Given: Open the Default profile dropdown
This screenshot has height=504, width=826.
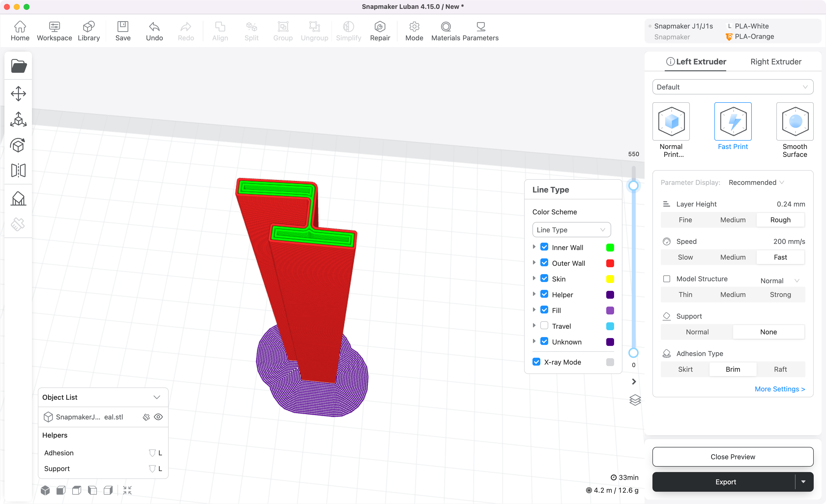Looking at the screenshot, I should [x=733, y=87].
